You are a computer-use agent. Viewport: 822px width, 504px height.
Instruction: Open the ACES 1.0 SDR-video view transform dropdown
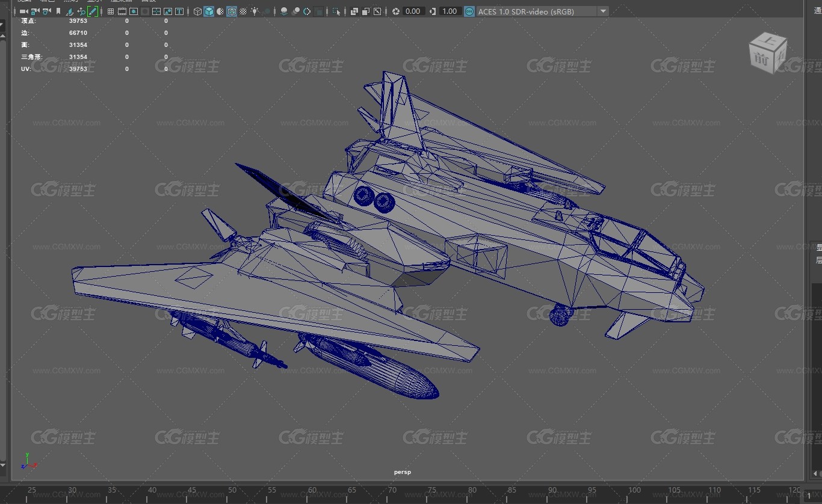(x=543, y=11)
